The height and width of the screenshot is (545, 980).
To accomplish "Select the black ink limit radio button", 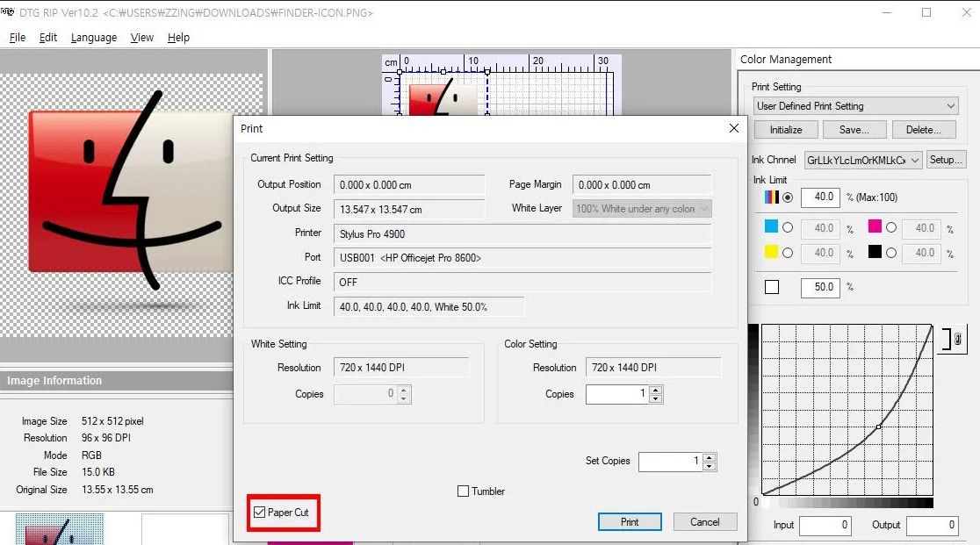I will click(891, 253).
